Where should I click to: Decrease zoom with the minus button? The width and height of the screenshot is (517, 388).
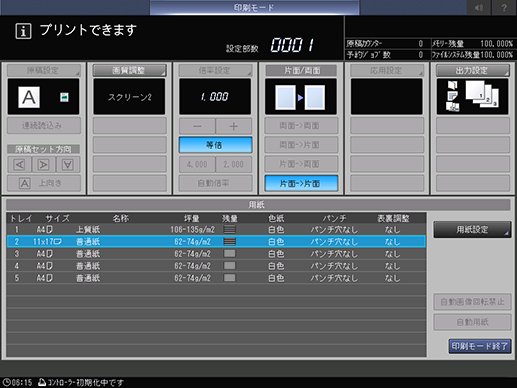click(x=197, y=126)
